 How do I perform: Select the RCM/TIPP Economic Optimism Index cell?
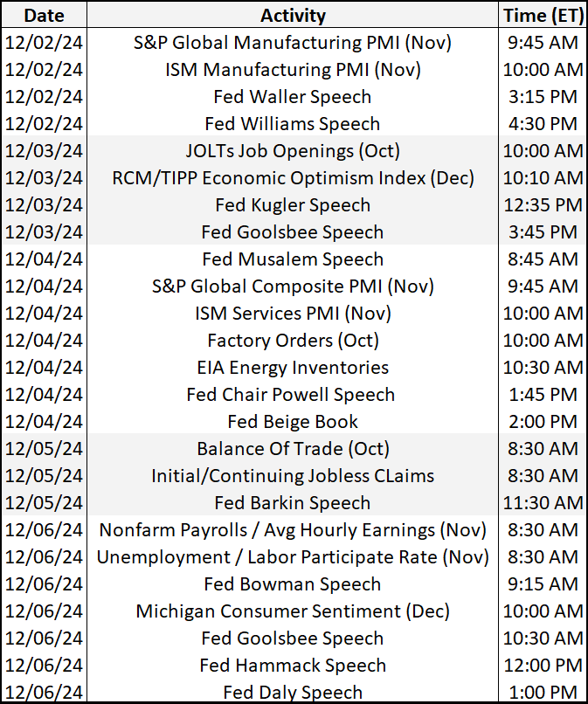click(x=293, y=178)
